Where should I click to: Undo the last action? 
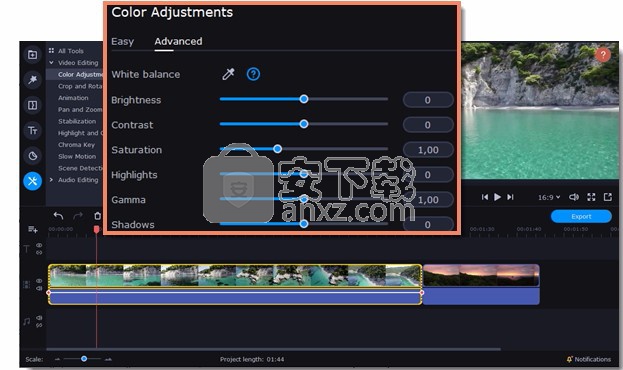point(58,216)
